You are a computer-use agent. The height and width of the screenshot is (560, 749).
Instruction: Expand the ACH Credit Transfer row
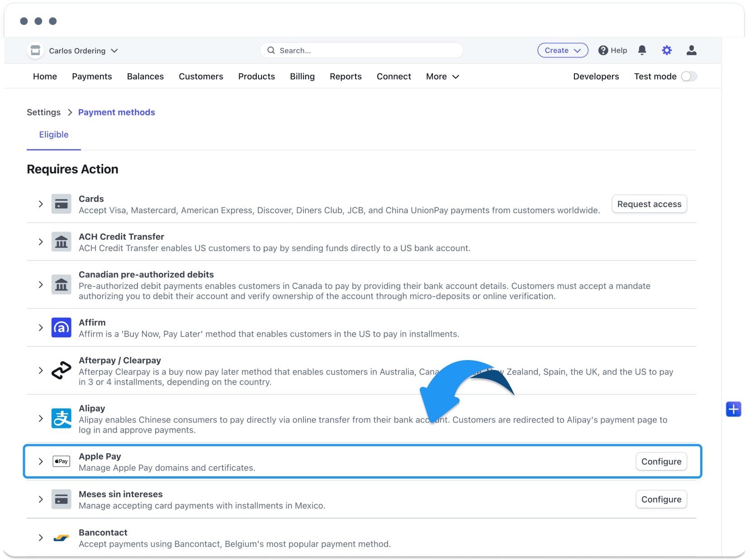pyautogui.click(x=41, y=242)
